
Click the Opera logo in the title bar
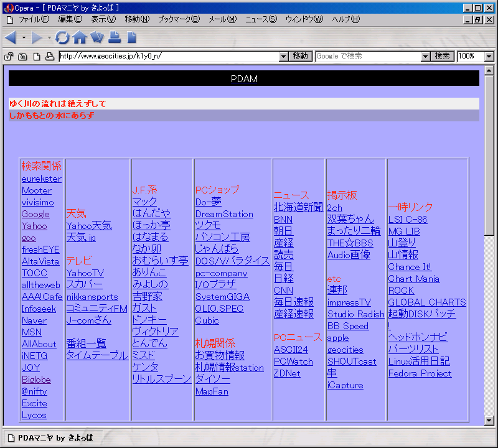pos(9,7)
